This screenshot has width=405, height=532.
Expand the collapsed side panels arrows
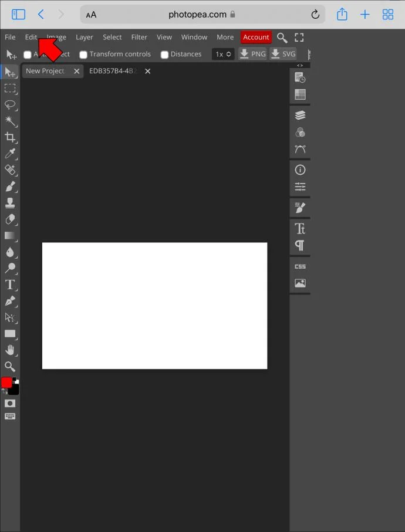300,66
